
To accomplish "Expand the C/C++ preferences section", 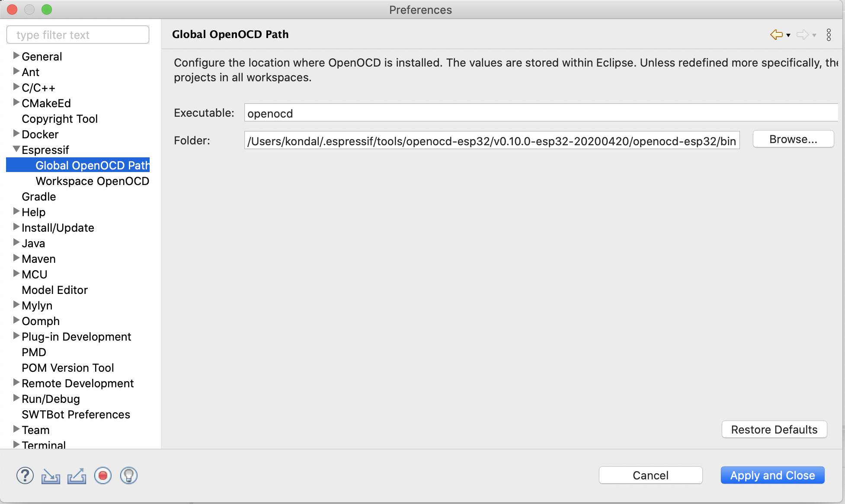I will click(16, 88).
